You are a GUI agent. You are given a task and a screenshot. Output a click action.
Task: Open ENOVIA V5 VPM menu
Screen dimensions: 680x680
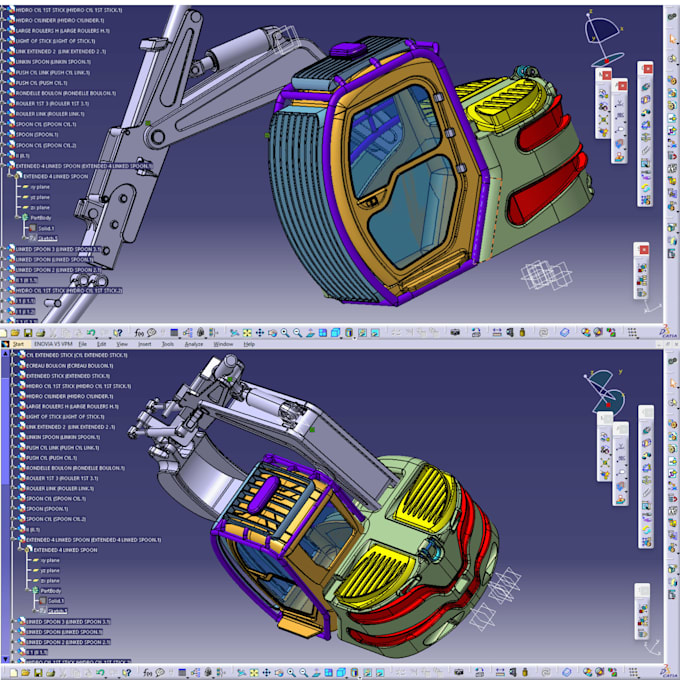click(x=53, y=344)
